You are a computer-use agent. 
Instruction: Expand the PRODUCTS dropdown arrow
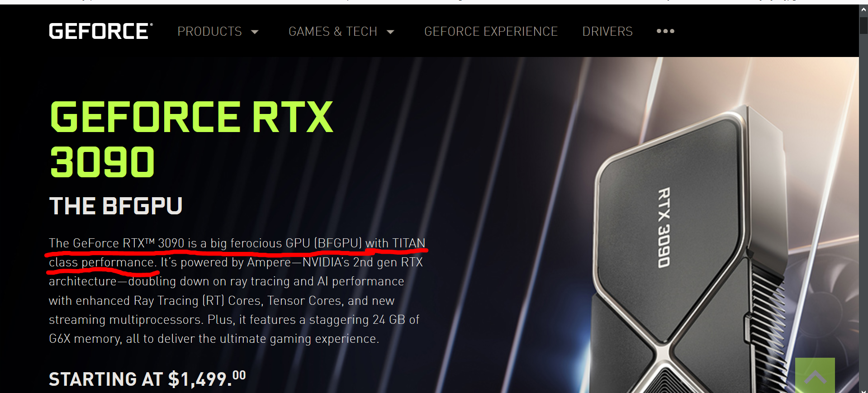pos(255,32)
